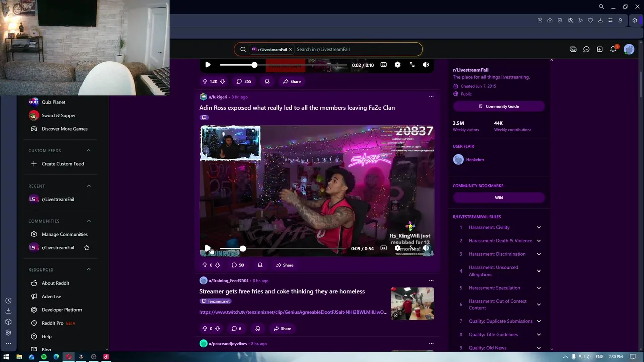Click the browser extensions cube icon
644x362 pixels.
(x=635, y=20)
